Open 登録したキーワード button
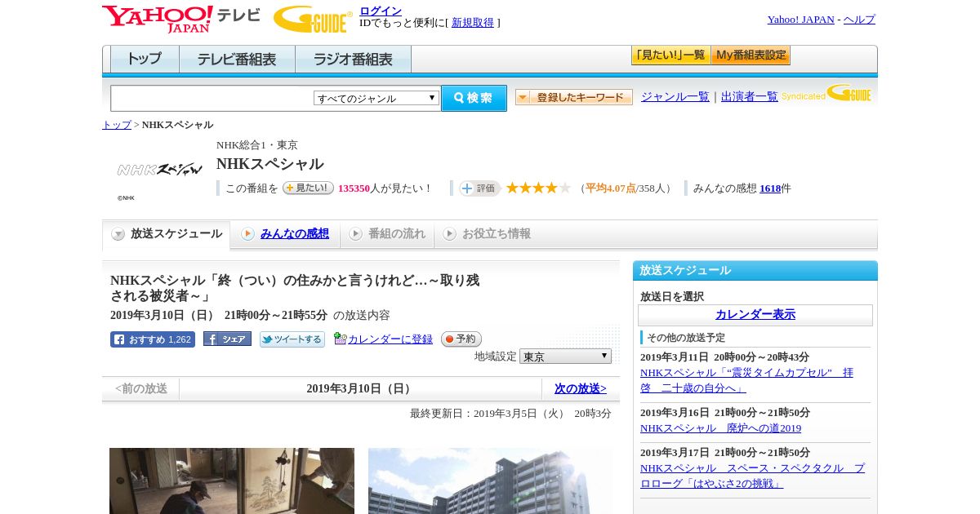 (574, 97)
